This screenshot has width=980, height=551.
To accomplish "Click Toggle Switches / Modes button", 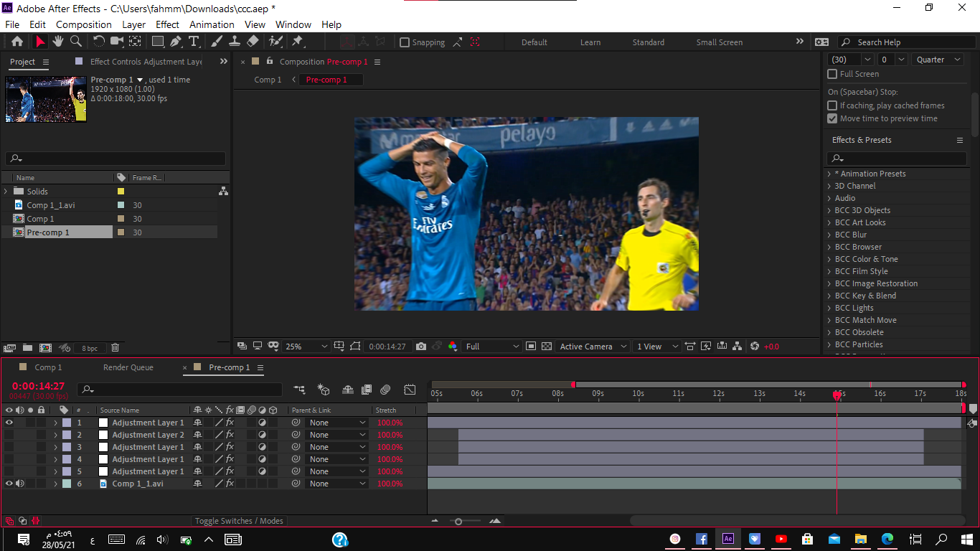I will pos(239,521).
